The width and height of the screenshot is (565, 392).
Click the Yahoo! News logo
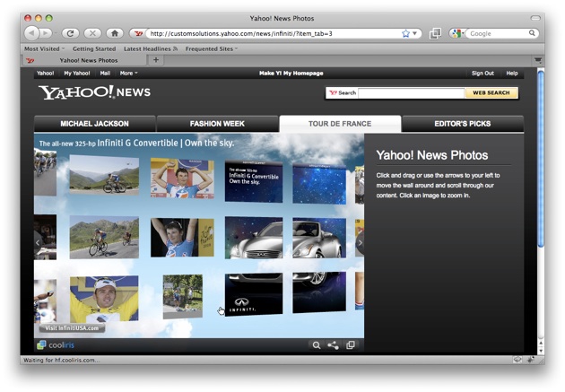click(x=94, y=92)
